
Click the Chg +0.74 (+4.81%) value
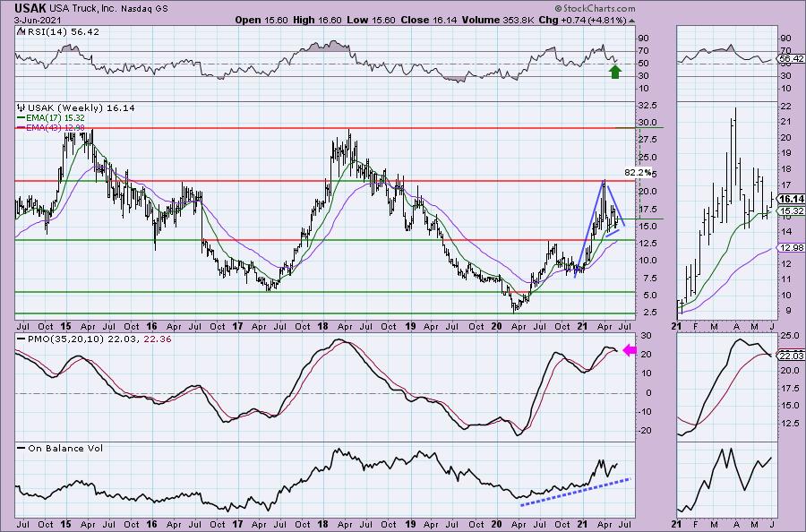[582, 20]
